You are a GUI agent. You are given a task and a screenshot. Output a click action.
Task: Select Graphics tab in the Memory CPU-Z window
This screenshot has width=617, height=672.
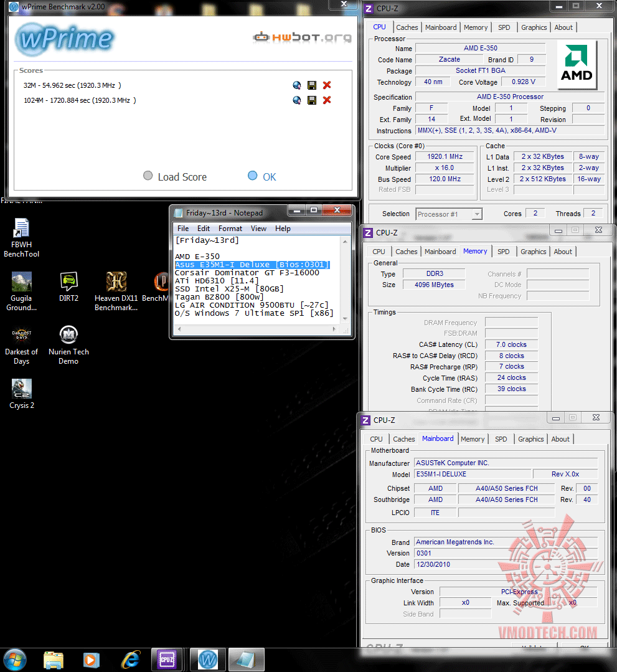tap(534, 252)
